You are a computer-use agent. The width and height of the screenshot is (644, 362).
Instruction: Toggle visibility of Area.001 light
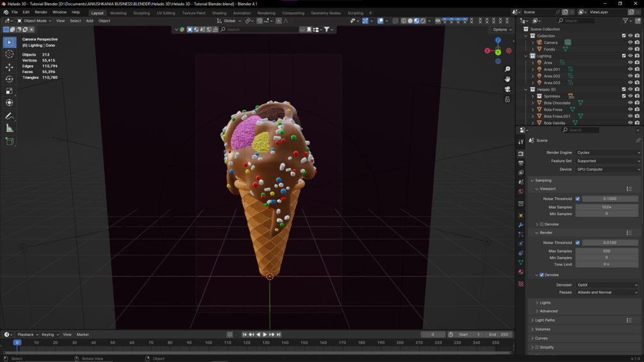point(630,69)
